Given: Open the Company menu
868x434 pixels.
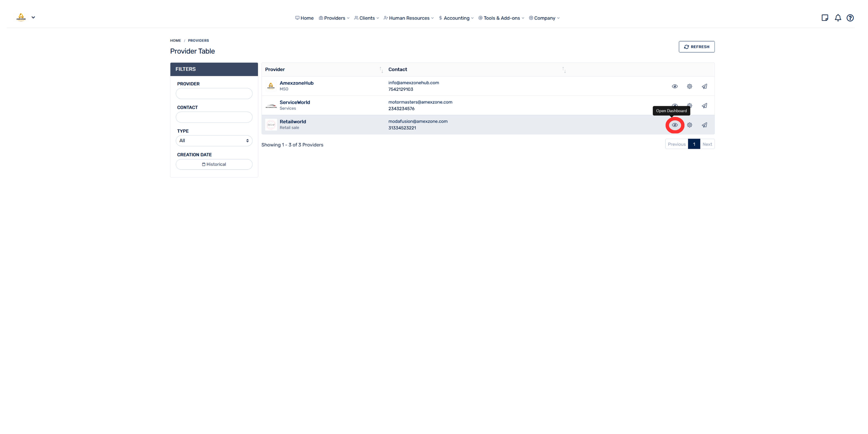Looking at the screenshot, I should tap(544, 18).
